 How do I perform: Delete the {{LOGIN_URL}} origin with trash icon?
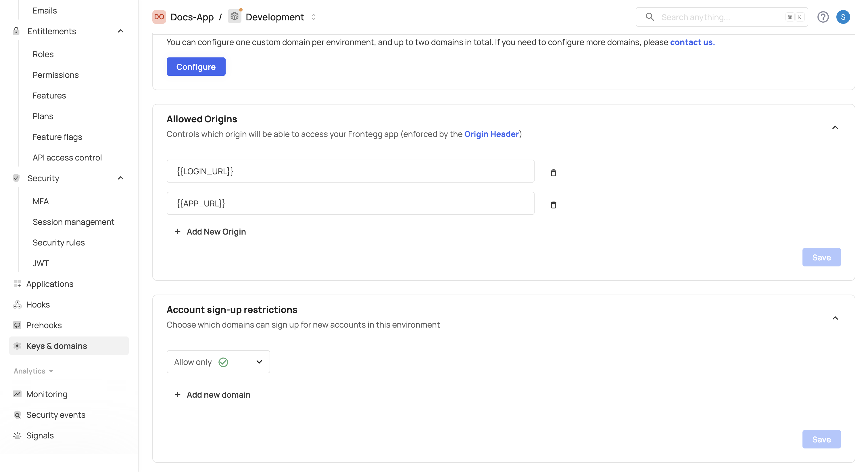(553, 173)
